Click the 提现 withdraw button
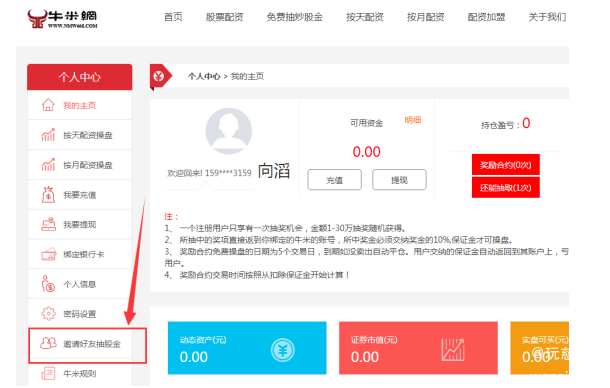The image size is (610, 388). click(x=400, y=180)
